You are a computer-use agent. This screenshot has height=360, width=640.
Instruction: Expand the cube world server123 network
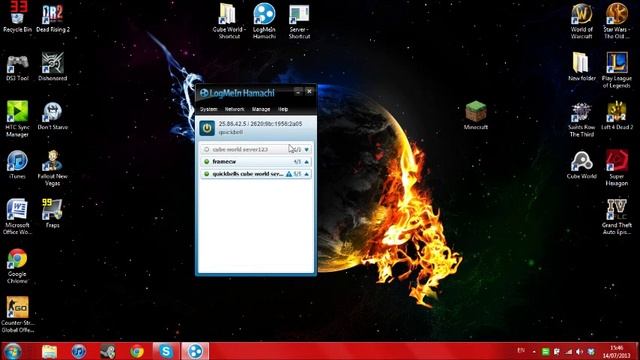click(307, 150)
